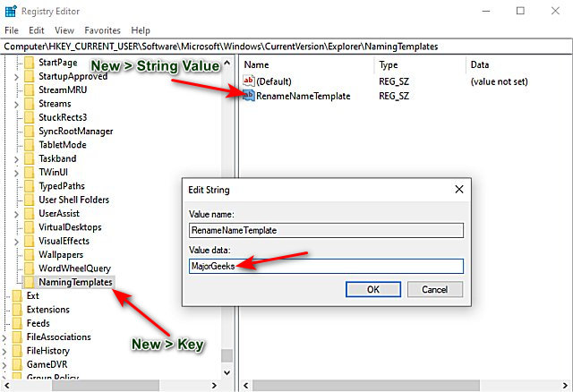Click the Registry Editor app icon
This screenshot has width=573, height=392.
(x=11, y=12)
